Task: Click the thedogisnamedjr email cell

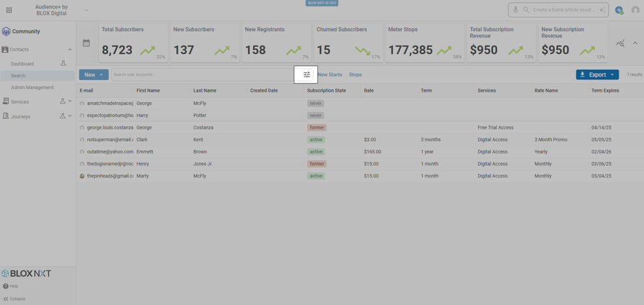Action: pyautogui.click(x=110, y=164)
